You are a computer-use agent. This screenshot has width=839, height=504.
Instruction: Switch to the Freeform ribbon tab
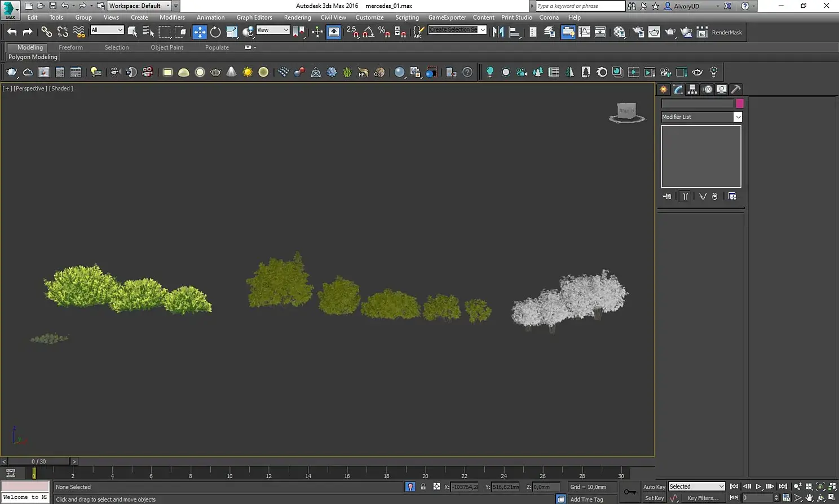click(x=70, y=47)
